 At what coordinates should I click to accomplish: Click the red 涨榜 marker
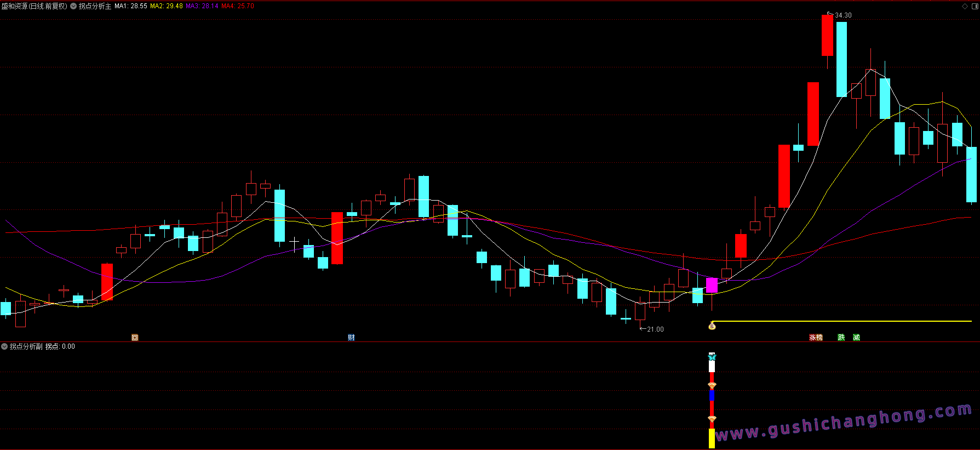click(816, 337)
